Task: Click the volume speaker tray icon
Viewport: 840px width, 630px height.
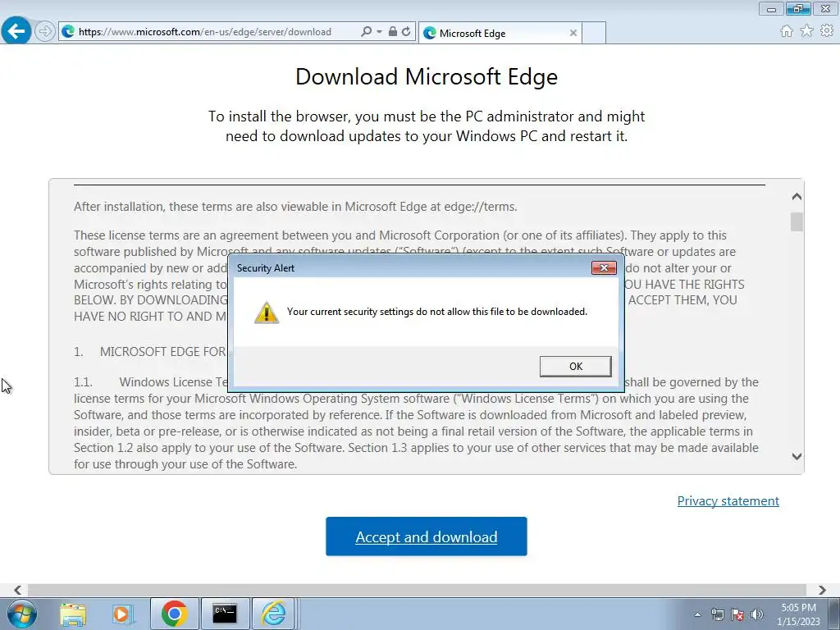Action: click(757, 614)
